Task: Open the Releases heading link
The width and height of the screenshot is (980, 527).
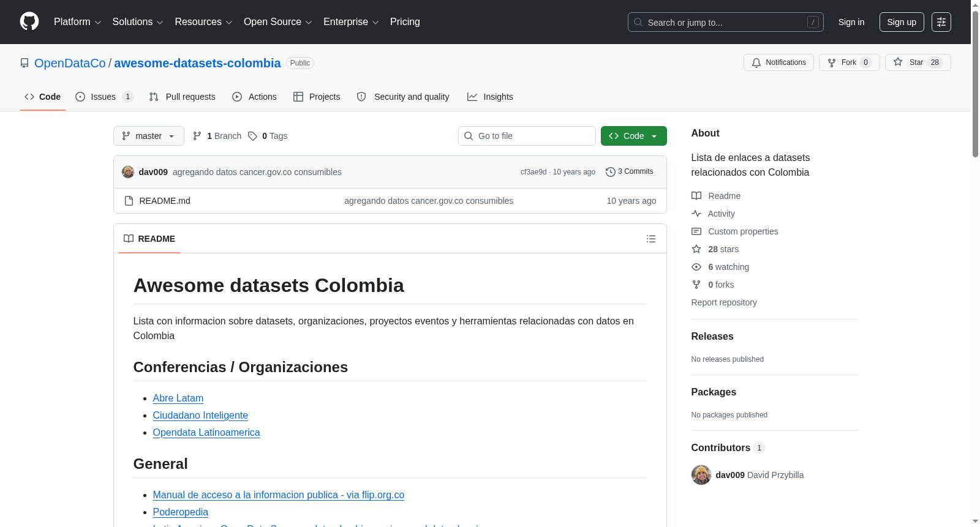Action: (712, 336)
